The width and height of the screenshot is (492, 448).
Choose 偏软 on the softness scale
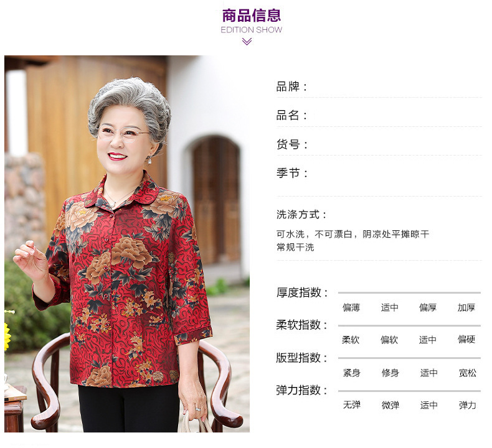389,340
